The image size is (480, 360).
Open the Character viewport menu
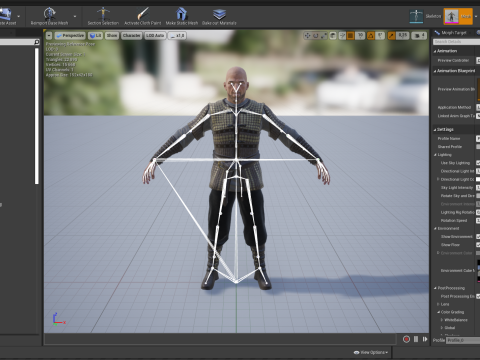(131, 35)
